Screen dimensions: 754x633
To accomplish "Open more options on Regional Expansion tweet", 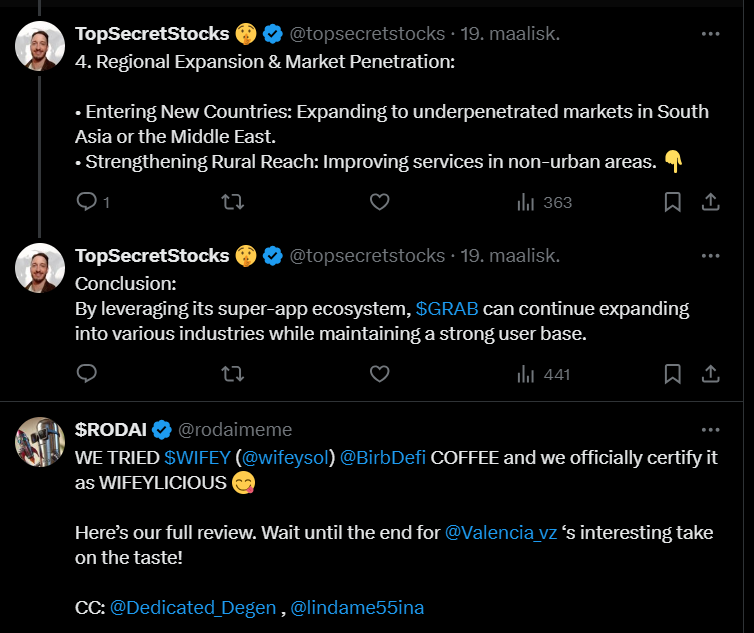I will (x=710, y=33).
